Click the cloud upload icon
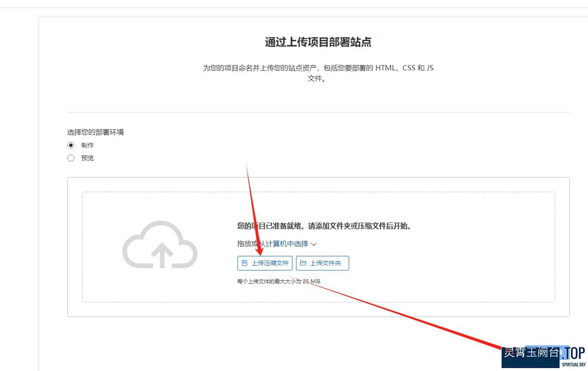The image size is (588, 371). 160,245
